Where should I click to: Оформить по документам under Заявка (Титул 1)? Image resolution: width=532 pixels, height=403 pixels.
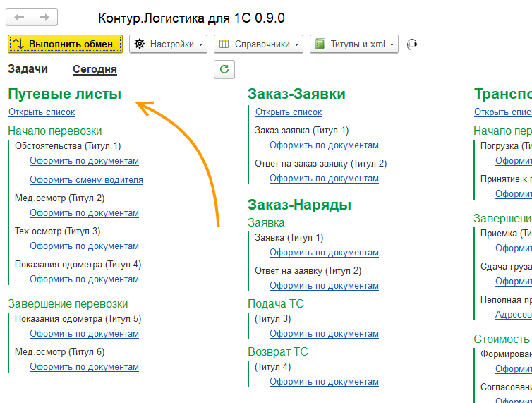coord(324,253)
